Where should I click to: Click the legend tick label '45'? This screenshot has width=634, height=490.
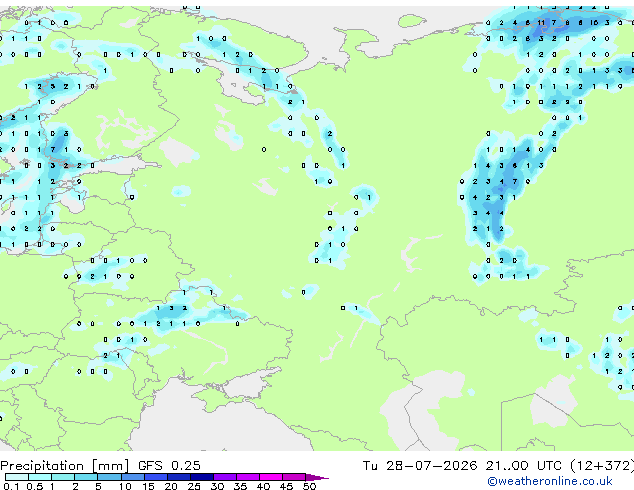(286, 486)
